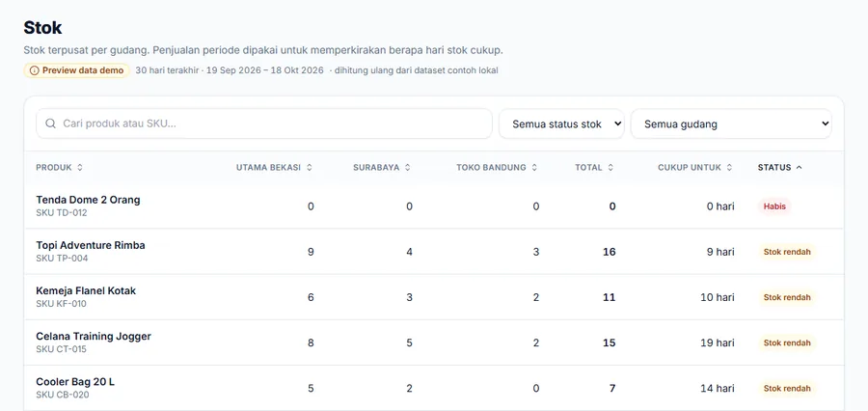Click SKU TP-004 text
The image size is (868, 411).
pyautogui.click(x=62, y=259)
